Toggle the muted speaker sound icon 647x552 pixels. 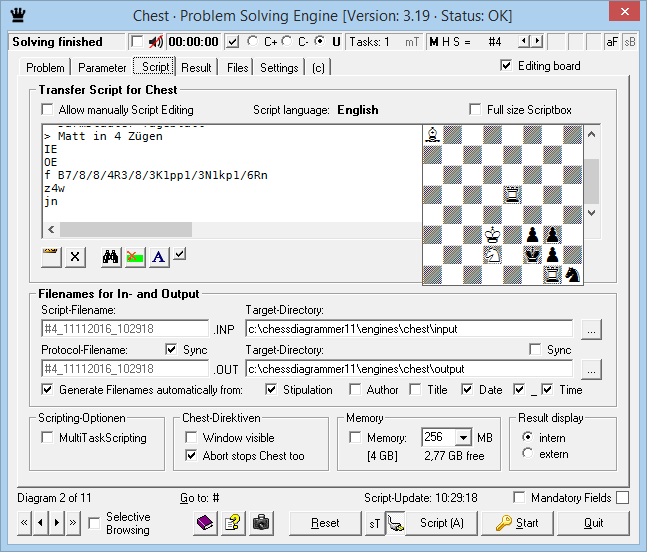156,42
